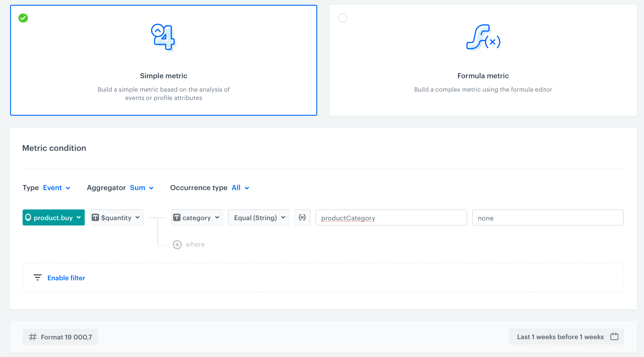The width and height of the screenshot is (644, 357).
Task: Click the Formula metric f(x) icon
Action: [483, 37]
